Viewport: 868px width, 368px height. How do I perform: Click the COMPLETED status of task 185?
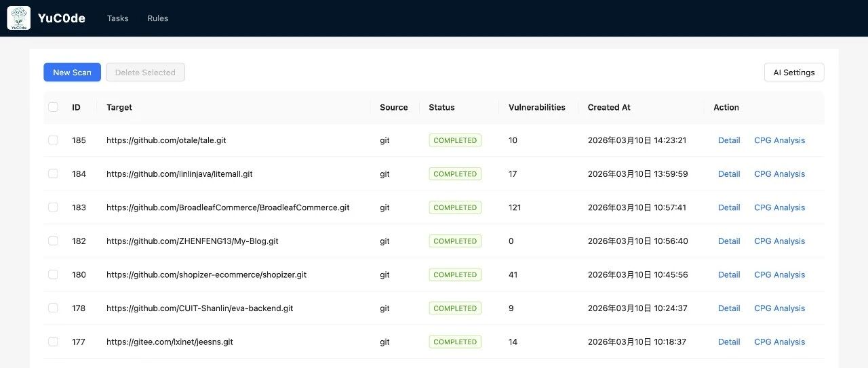coord(455,140)
